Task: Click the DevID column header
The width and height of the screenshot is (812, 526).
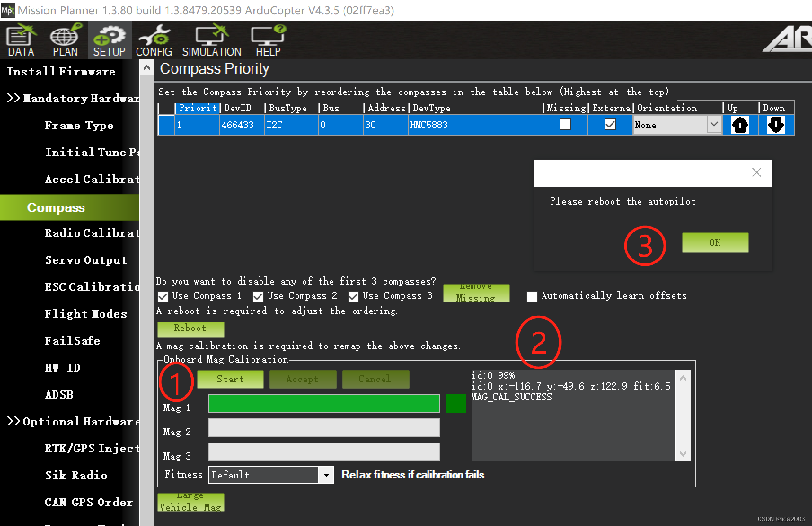Action: (242, 108)
